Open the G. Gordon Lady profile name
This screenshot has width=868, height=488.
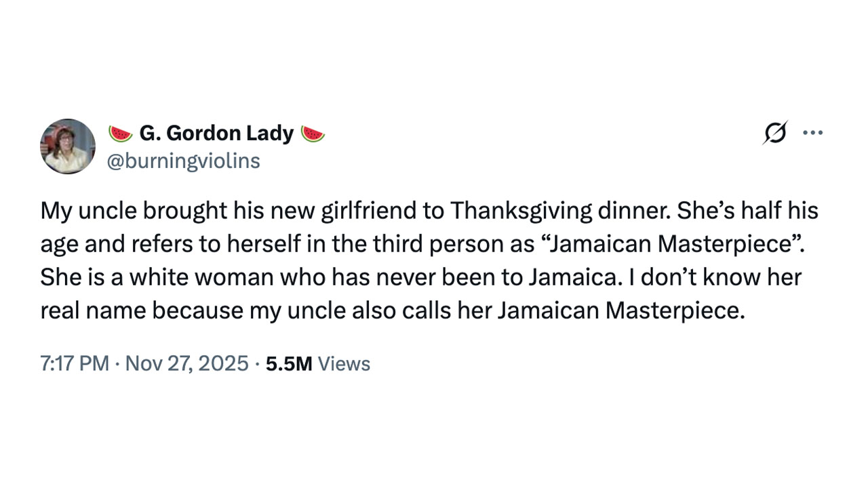[x=216, y=134]
